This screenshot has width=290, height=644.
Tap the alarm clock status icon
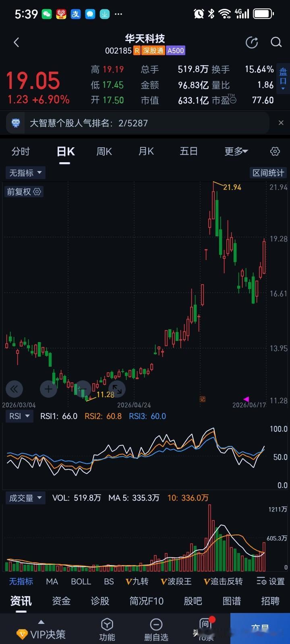[x=199, y=14]
